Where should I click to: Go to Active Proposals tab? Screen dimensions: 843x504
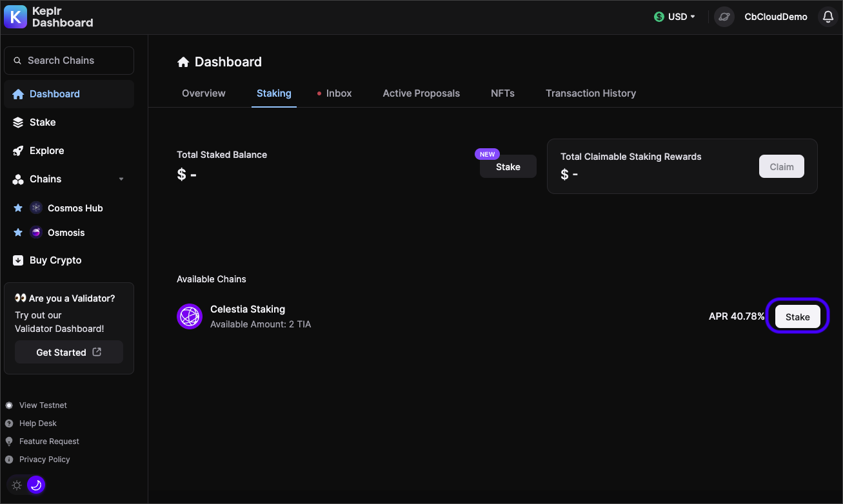coord(421,93)
